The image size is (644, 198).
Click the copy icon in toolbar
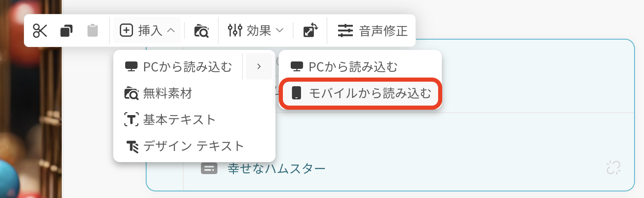(66, 31)
